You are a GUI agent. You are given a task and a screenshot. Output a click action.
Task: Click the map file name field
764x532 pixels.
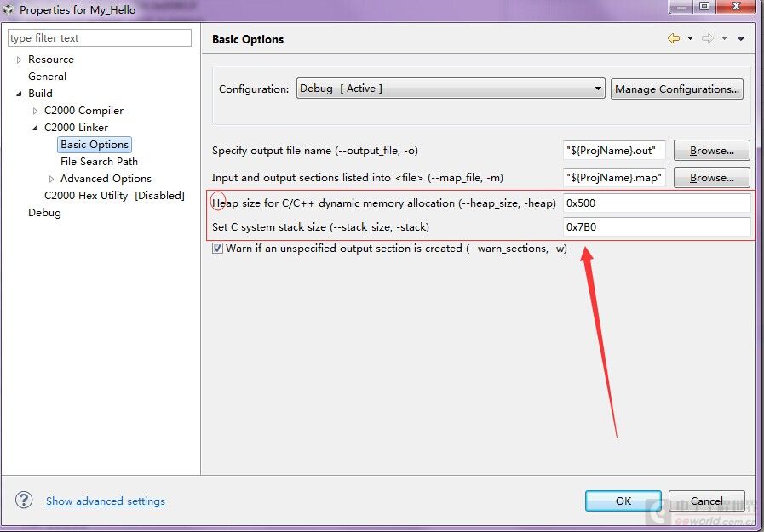pos(614,178)
